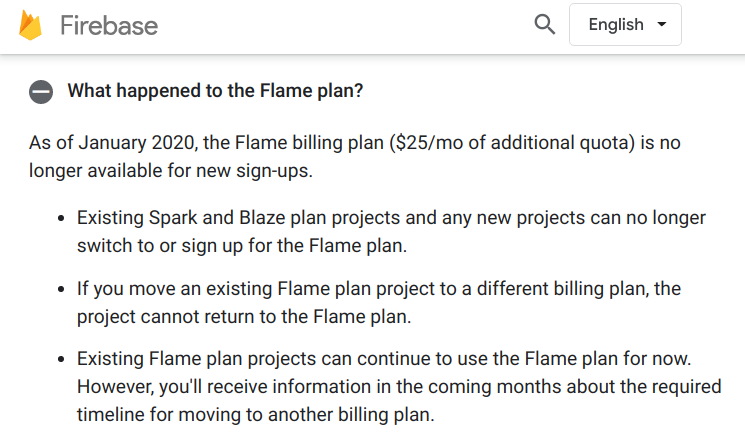This screenshot has height=445, width=745.
Task: Click the text switch to or sign up for the Flame plan
Action: 242,246
